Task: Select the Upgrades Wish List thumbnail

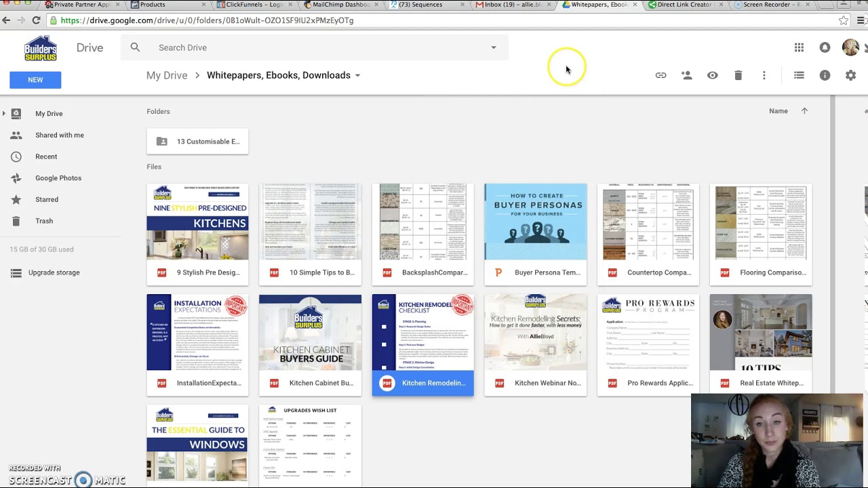Action: (310, 446)
